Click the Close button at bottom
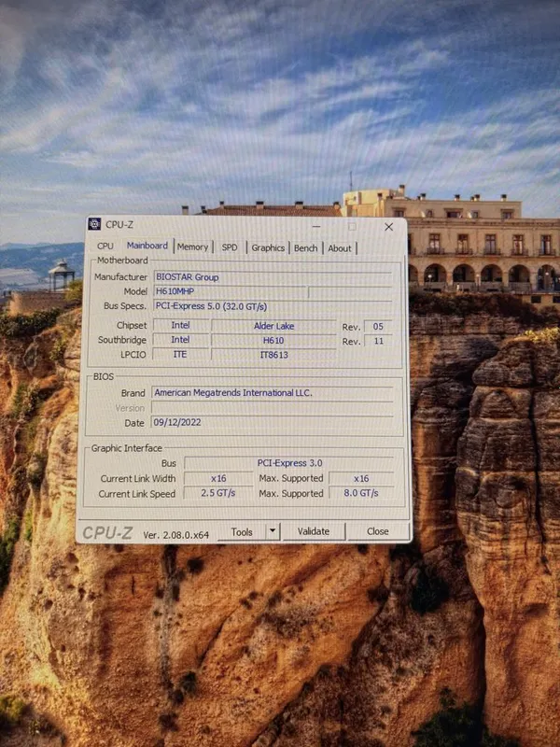Image resolution: width=560 pixels, height=747 pixels. [x=378, y=531]
